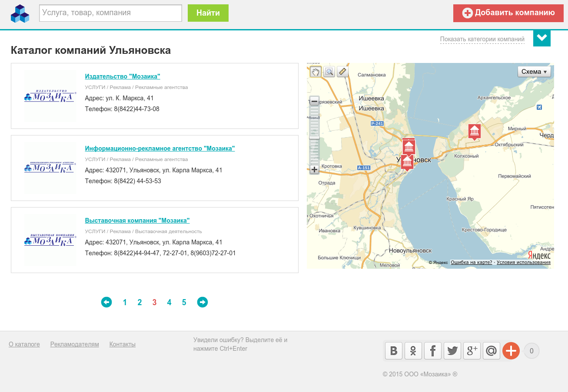Screen dimensions: 568x392
Task: Click © 2015 ООО «Мозаика» footer text
Action: (x=420, y=374)
